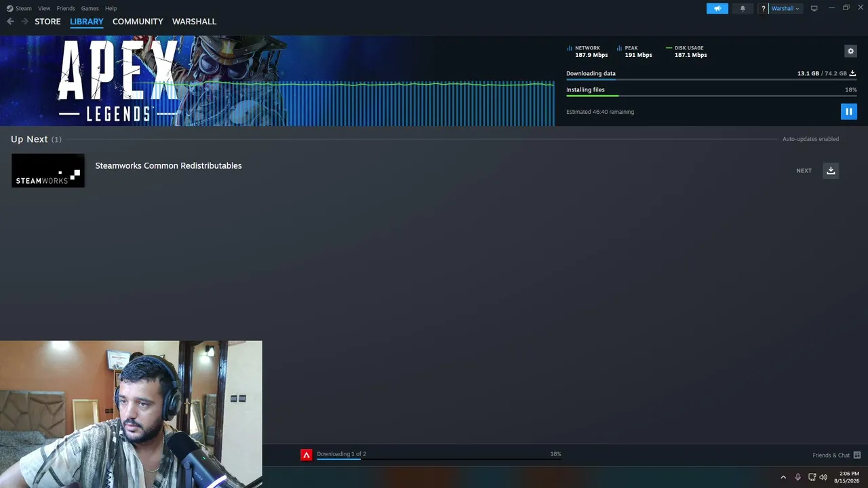Open the COMMUNITY tab
This screenshot has width=868, height=488.
pyautogui.click(x=138, y=22)
